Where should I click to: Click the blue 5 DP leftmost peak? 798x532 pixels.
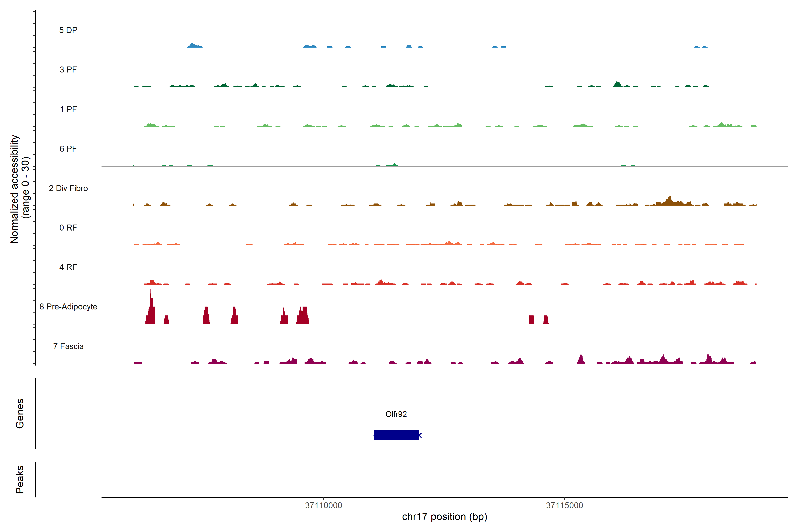pos(193,45)
